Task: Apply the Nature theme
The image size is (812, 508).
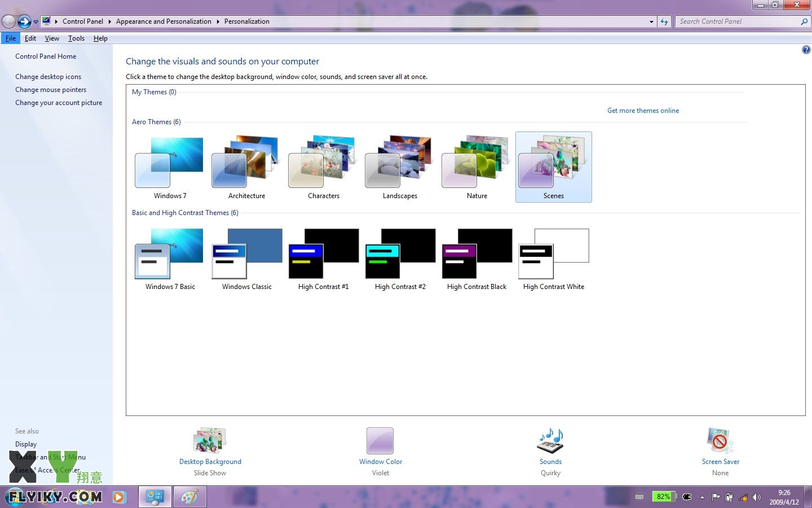Action: (476, 167)
